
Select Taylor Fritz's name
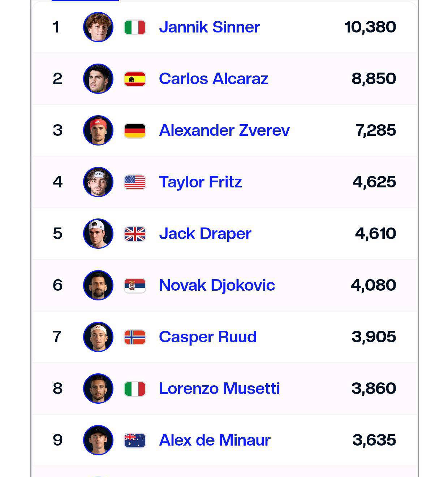(x=200, y=182)
